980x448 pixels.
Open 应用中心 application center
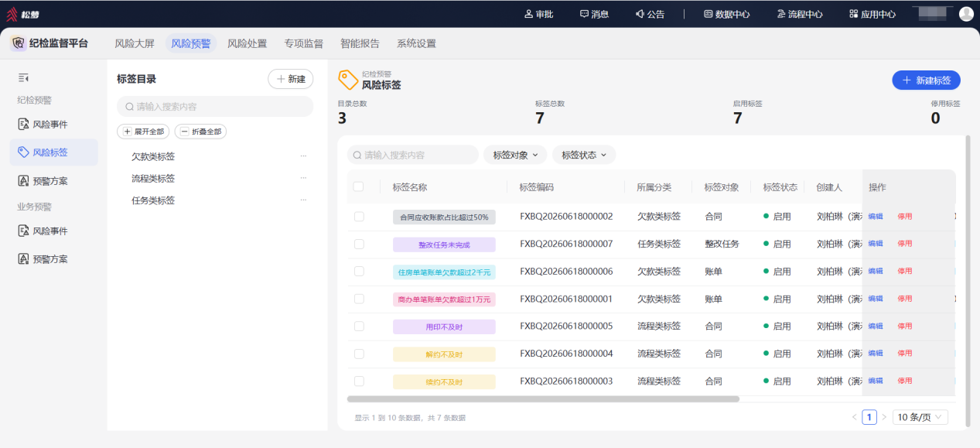pos(872,14)
